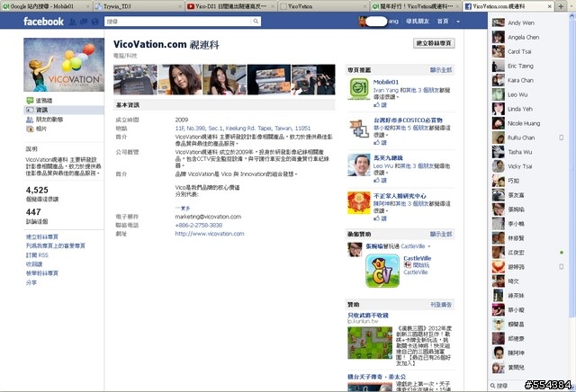Click the 447 talking about this count
This screenshot has width=576, height=392.
pos(33,212)
